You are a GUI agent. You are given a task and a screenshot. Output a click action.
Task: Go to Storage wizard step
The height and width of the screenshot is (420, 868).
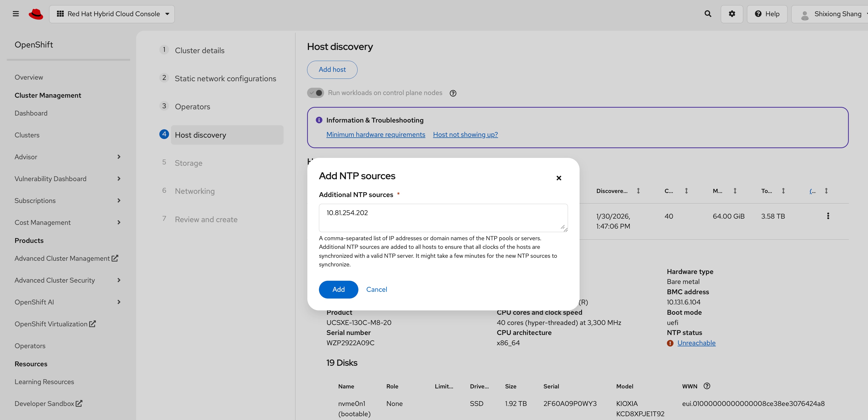pos(188,163)
